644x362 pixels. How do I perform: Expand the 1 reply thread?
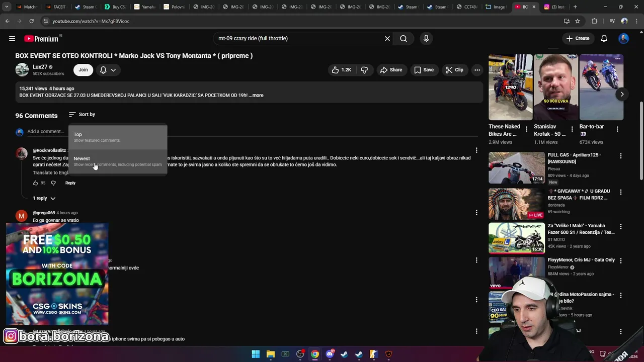[44, 198]
